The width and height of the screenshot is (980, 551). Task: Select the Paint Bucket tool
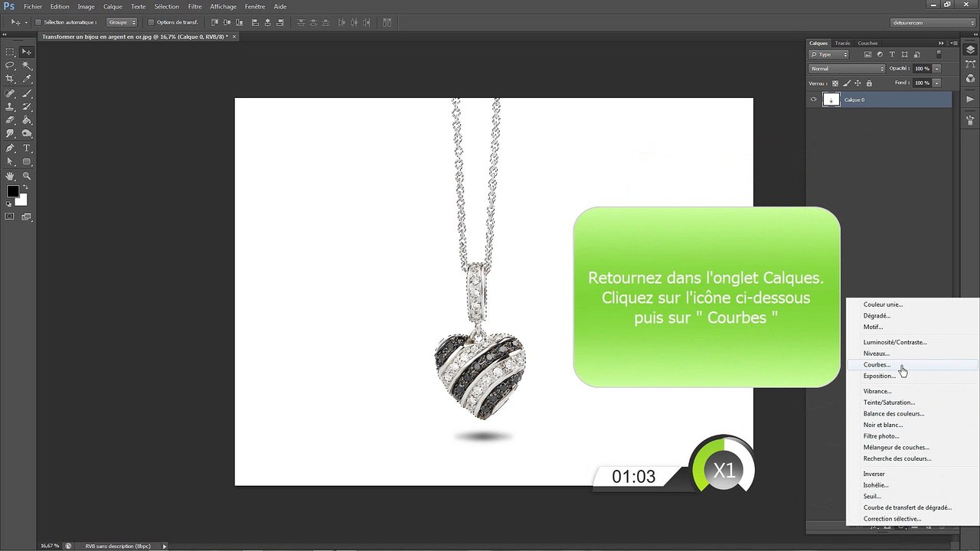[27, 120]
